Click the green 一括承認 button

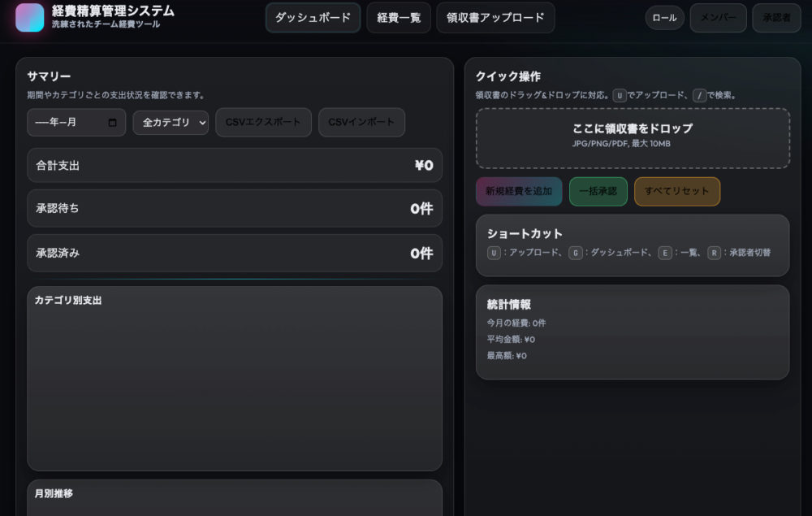[598, 192]
